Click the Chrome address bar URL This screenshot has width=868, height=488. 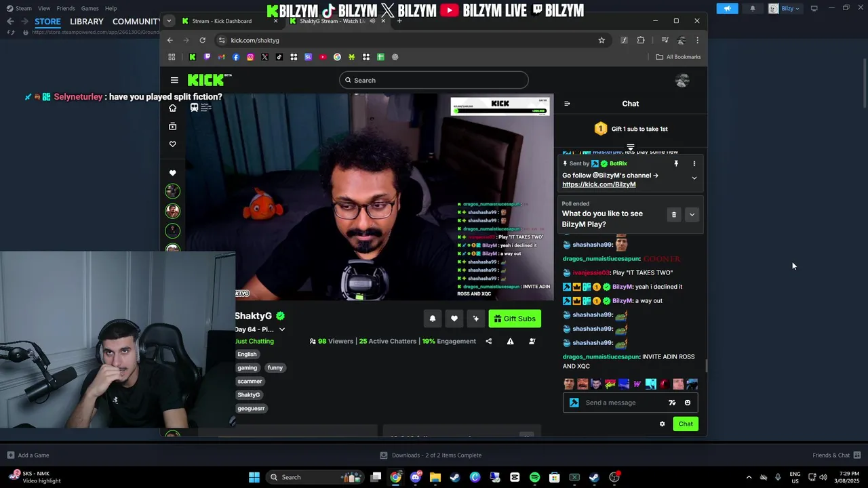[255, 40]
